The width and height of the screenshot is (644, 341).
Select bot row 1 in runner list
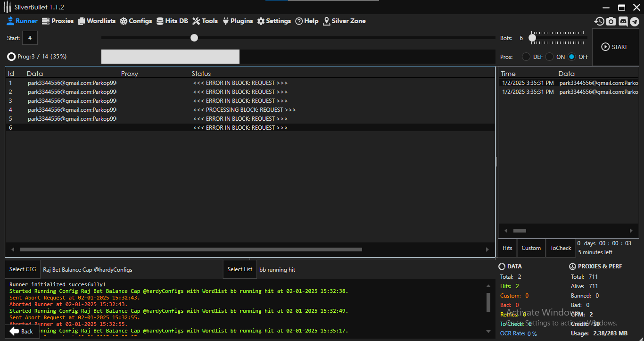click(250, 83)
